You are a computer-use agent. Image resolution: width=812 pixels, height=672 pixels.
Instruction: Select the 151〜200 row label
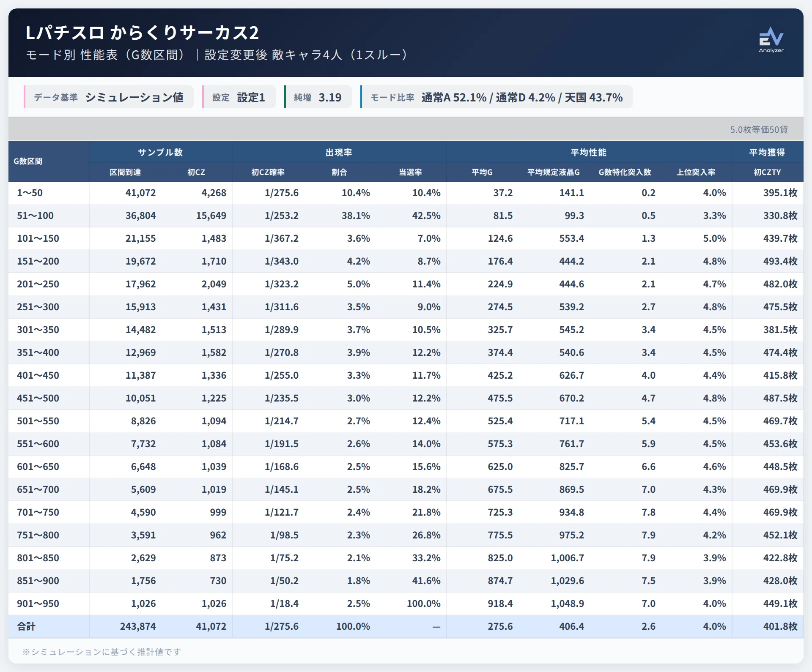(38, 261)
